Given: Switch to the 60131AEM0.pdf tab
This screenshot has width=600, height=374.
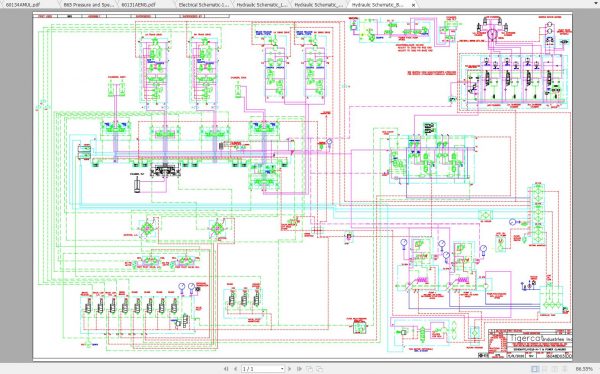Looking at the screenshot, I should point(138,5).
